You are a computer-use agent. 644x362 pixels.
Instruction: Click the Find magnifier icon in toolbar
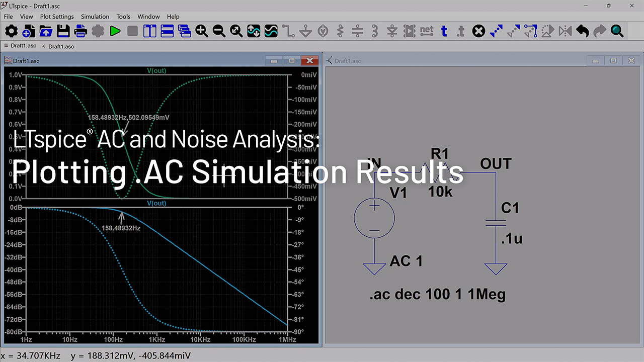[x=617, y=31]
